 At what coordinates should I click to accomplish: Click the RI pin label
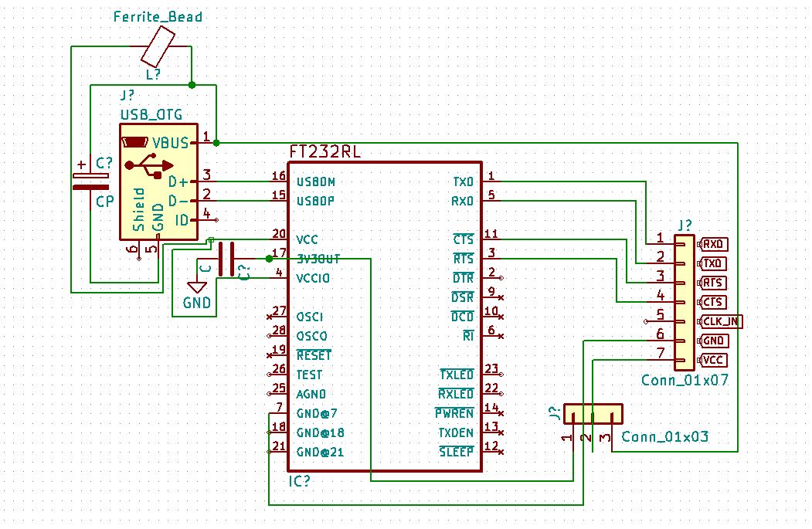468,336
